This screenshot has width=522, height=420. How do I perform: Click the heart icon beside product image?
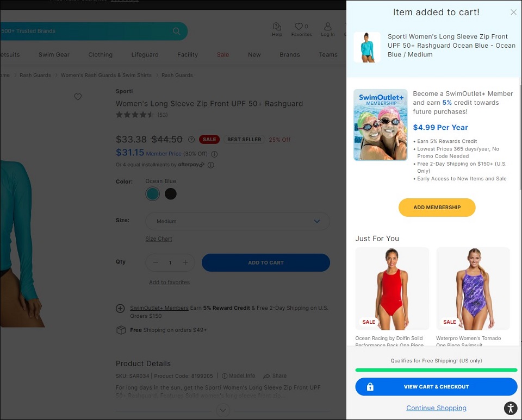[78, 97]
